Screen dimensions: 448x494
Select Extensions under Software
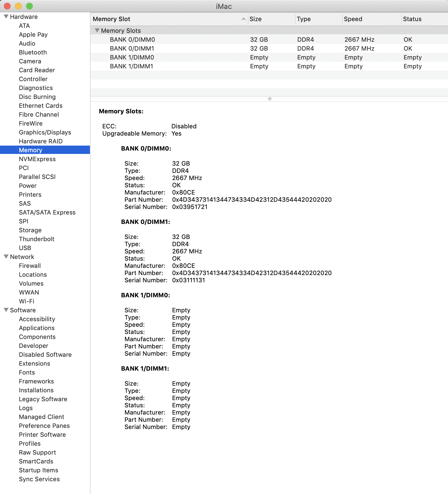(x=35, y=363)
